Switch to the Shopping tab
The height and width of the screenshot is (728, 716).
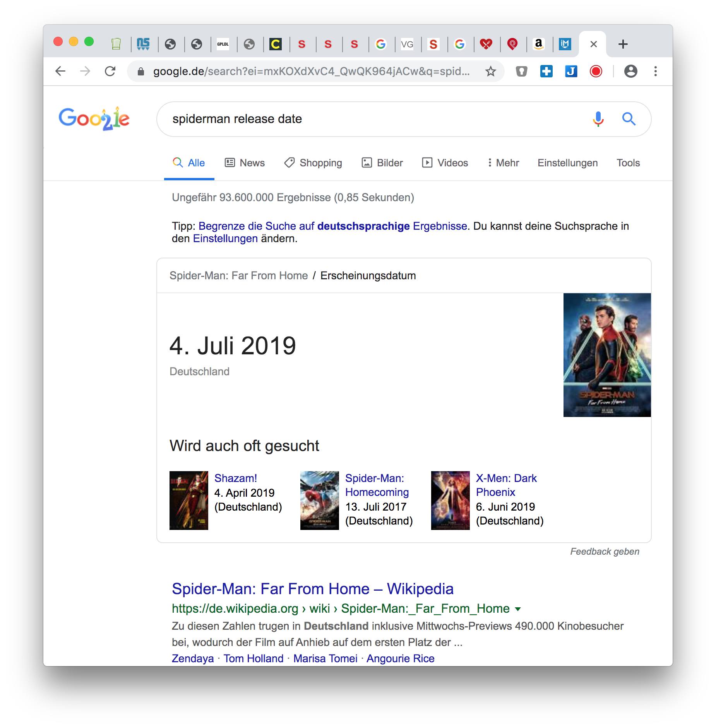pyautogui.click(x=313, y=163)
